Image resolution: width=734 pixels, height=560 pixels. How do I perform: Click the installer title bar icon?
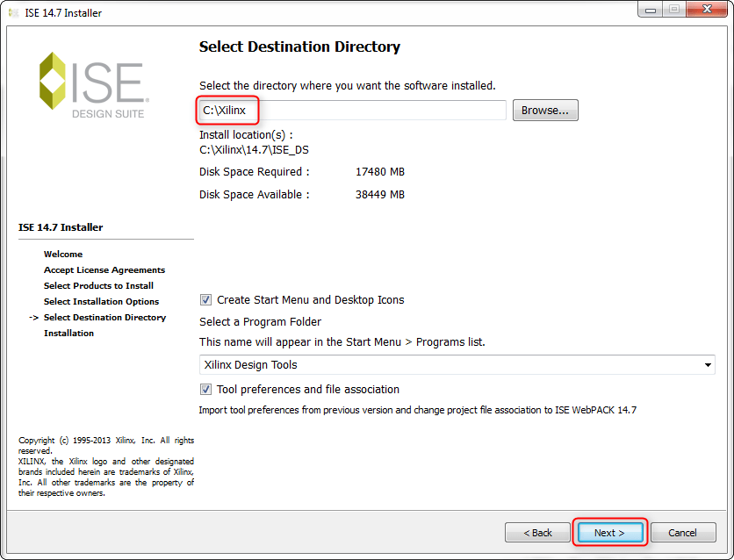(13, 13)
